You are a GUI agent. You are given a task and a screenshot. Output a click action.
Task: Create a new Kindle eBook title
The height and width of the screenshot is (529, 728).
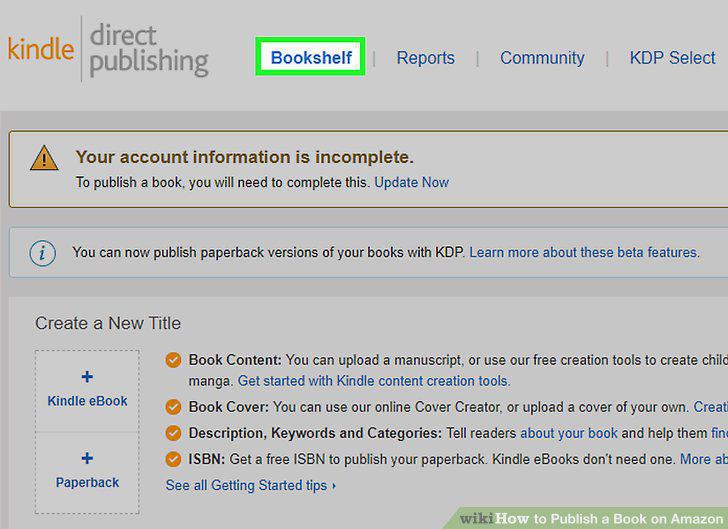(x=87, y=391)
